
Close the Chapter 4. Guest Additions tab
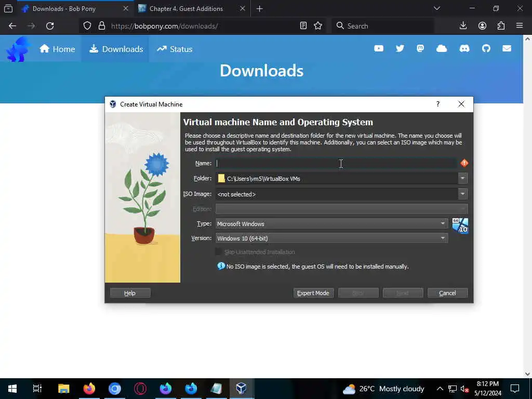pyautogui.click(x=242, y=8)
